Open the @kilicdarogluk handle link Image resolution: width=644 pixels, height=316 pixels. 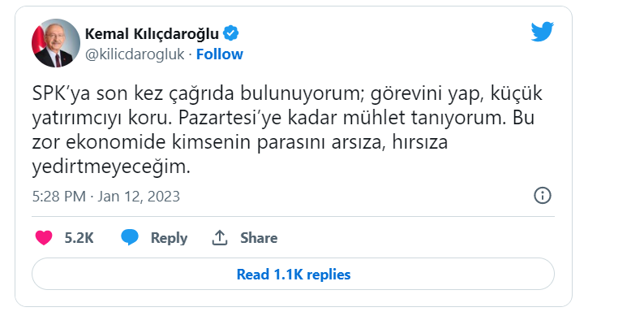[x=135, y=54]
